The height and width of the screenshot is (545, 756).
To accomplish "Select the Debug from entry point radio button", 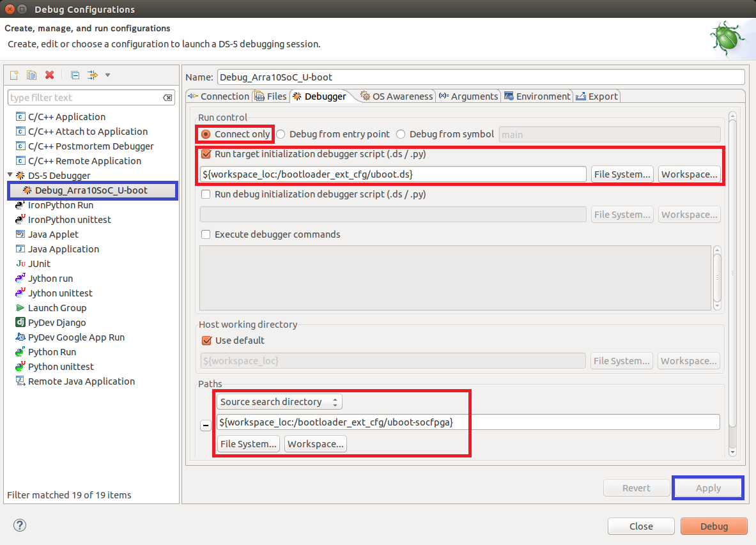I will (x=281, y=134).
